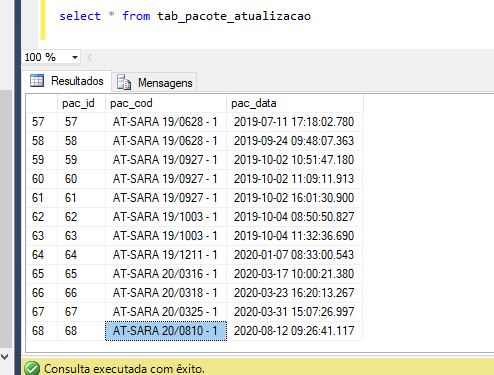Select pac_cod cell in row 59

166,160
